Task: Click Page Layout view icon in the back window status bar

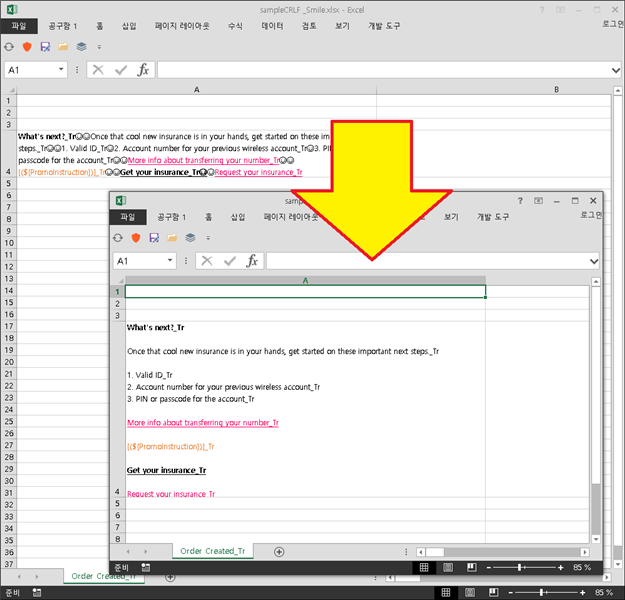Action: pyautogui.click(x=470, y=593)
